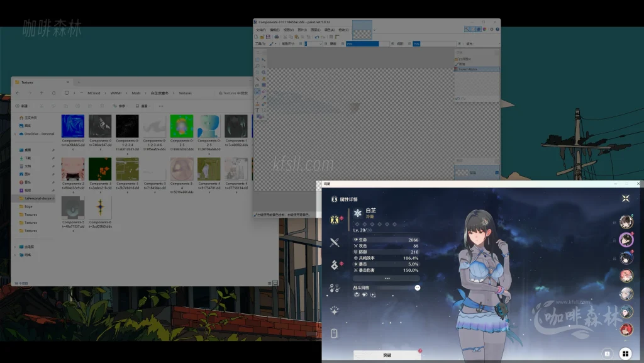Open the 新建 dropdown in explorer

pos(23,106)
